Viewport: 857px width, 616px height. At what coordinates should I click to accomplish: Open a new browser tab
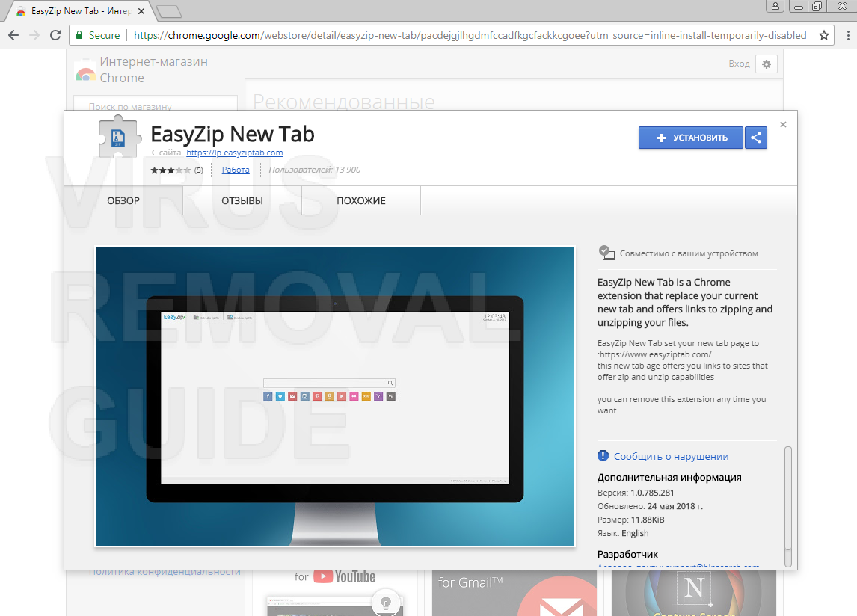click(x=168, y=11)
